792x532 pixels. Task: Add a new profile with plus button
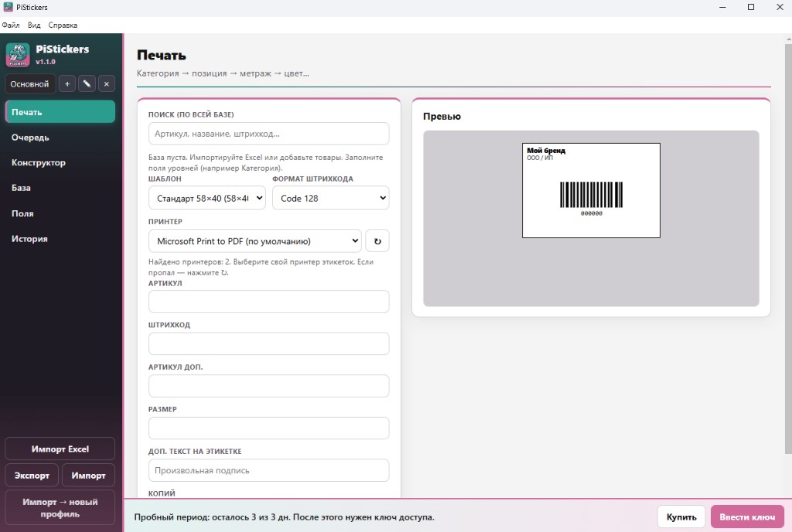click(67, 84)
